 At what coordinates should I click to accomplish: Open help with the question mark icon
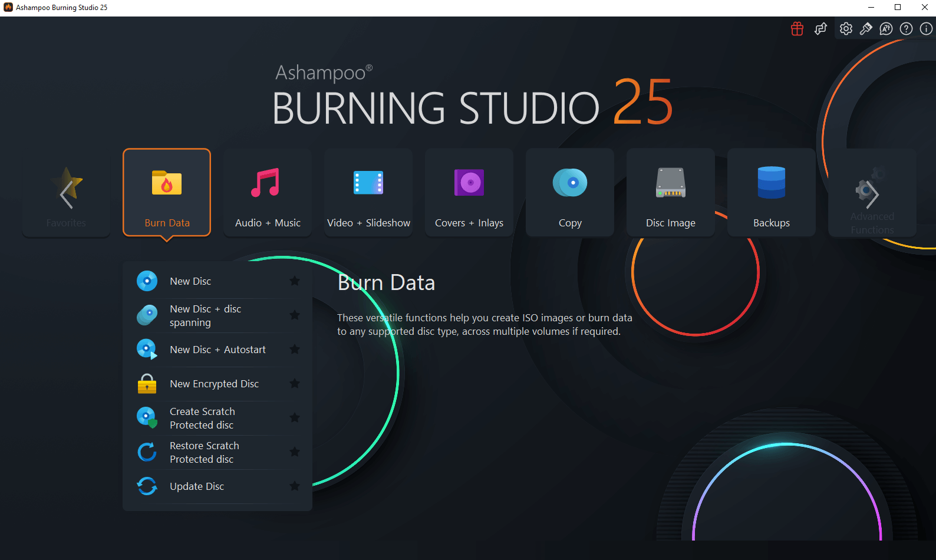click(906, 29)
